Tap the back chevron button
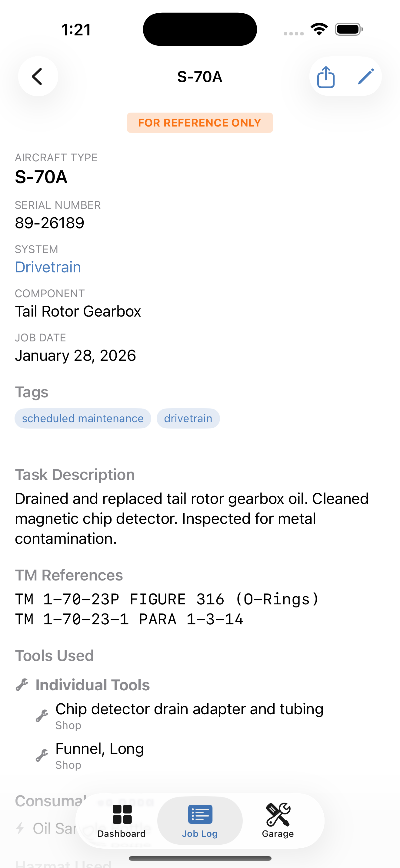This screenshot has width=400, height=868. (38, 77)
